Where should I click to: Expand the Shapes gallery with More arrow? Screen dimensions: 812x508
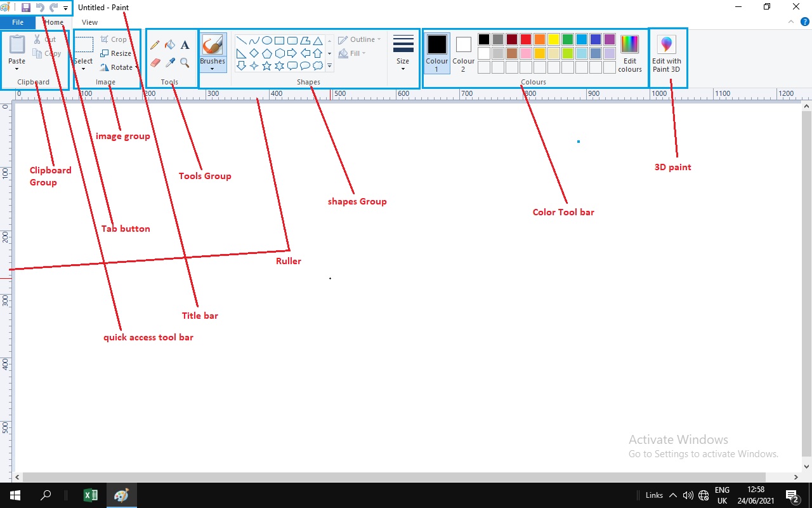coord(329,65)
